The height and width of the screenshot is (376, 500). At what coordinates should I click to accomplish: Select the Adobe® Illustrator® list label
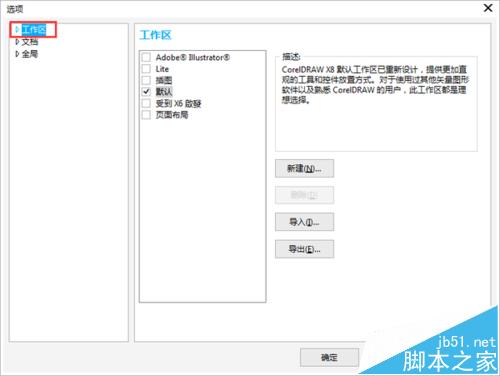(193, 57)
